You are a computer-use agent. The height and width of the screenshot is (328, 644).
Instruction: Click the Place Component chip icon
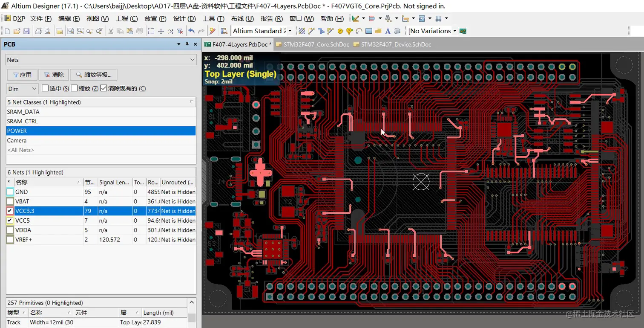point(397,31)
